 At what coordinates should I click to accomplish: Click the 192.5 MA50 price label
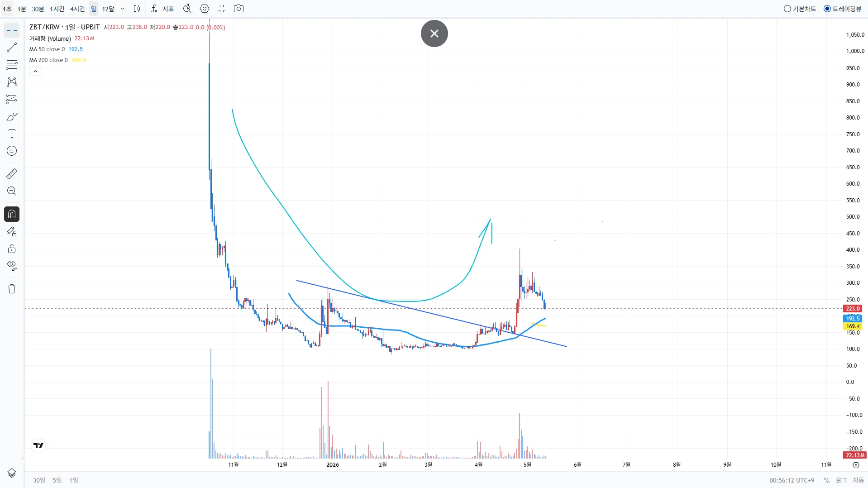[853, 319]
